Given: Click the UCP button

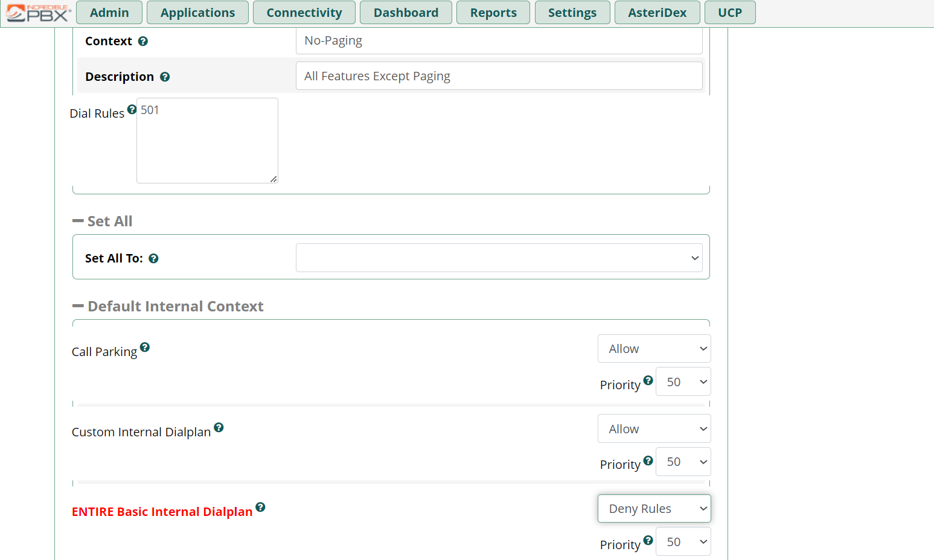Looking at the screenshot, I should click(x=730, y=13).
